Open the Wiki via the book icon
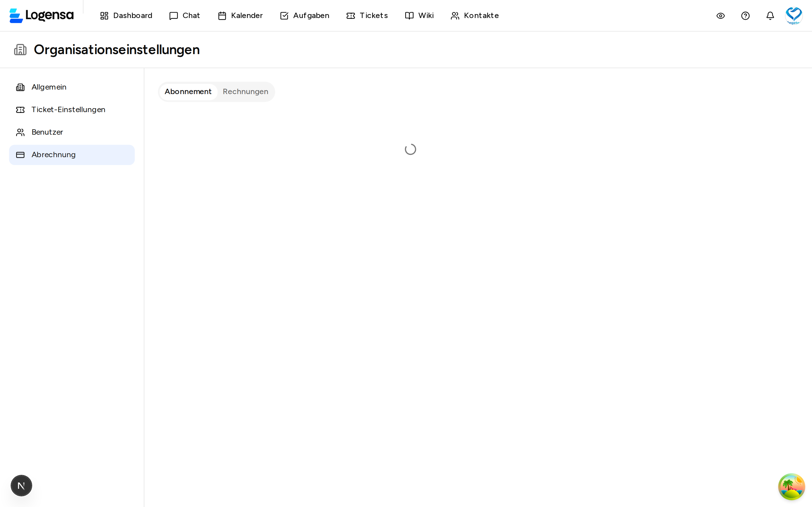The width and height of the screenshot is (812, 507). point(409,15)
